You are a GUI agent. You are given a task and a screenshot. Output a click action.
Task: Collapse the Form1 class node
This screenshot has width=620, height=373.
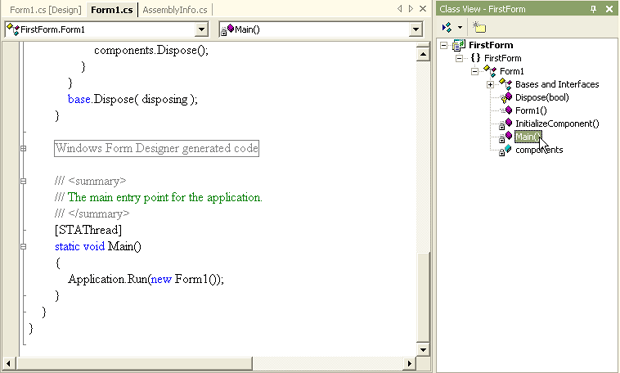[x=475, y=72]
